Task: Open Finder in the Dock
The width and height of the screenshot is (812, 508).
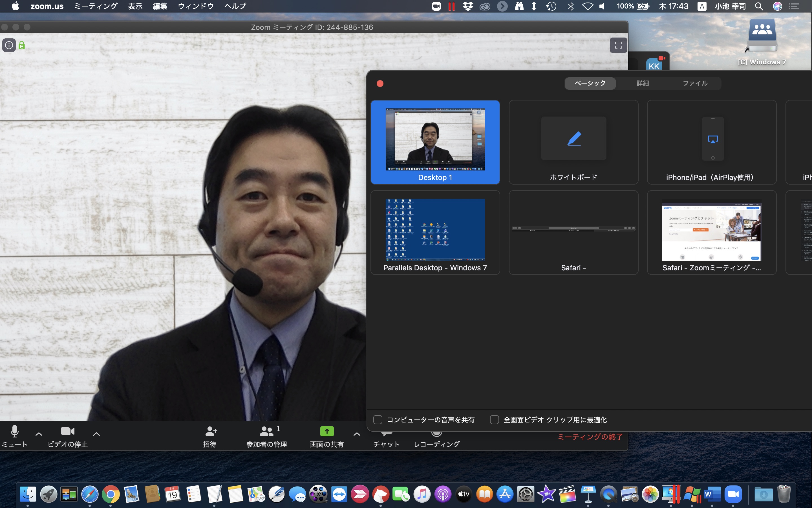Action: click(x=28, y=494)
